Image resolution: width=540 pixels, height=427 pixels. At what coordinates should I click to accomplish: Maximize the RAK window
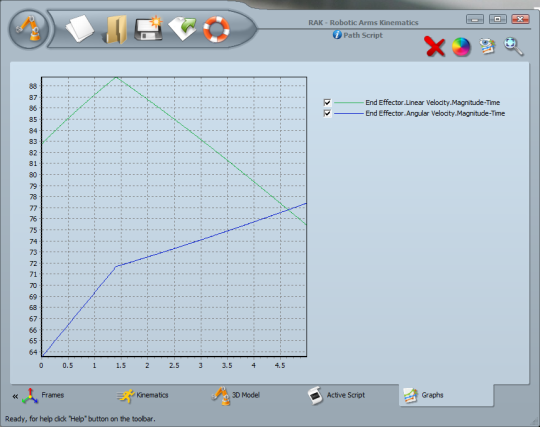[497, 19]
